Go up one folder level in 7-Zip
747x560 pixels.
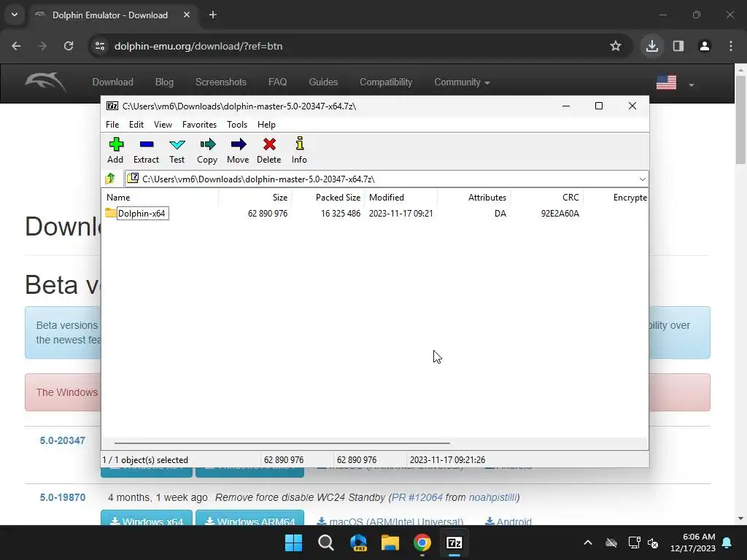point(110,179)
